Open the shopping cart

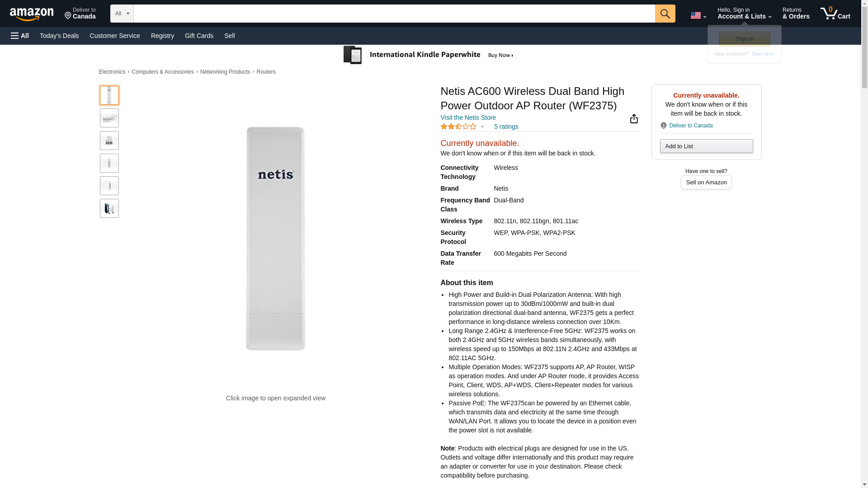835,14
